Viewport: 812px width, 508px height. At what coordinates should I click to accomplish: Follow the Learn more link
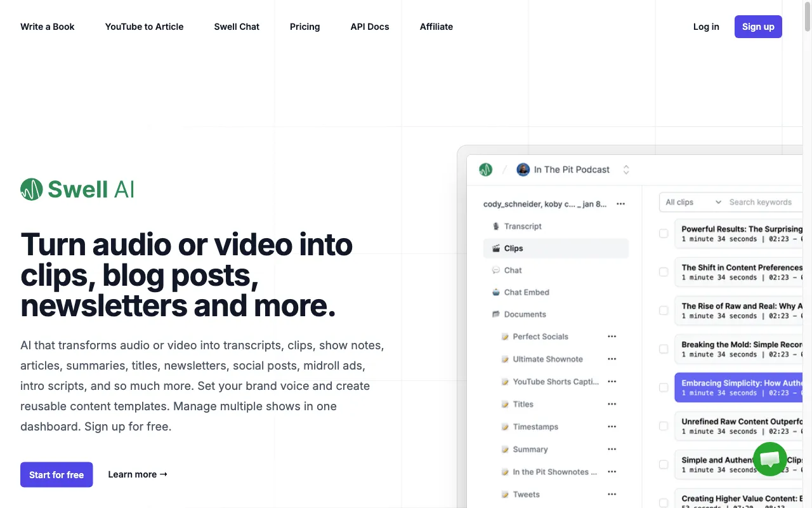[x=138, y=474]
